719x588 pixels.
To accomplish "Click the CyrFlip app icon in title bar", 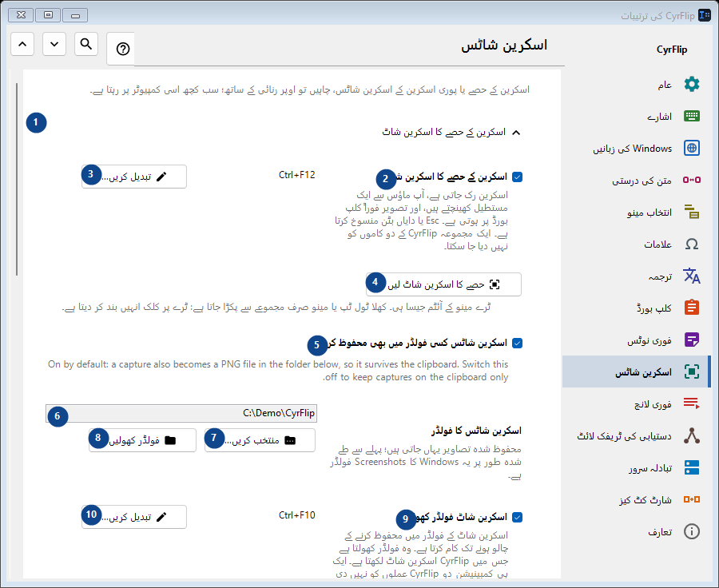I will point(705,15).
